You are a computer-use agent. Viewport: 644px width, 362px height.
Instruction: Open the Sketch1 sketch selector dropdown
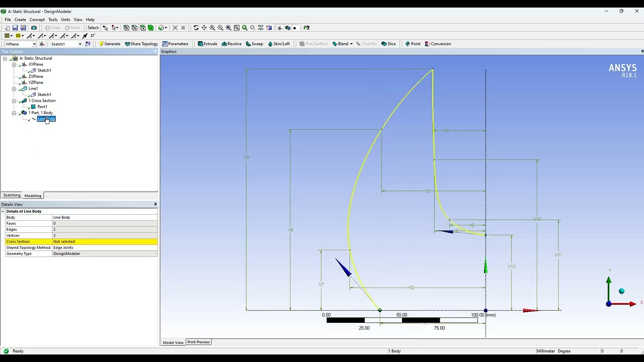[x=80, y=44]
